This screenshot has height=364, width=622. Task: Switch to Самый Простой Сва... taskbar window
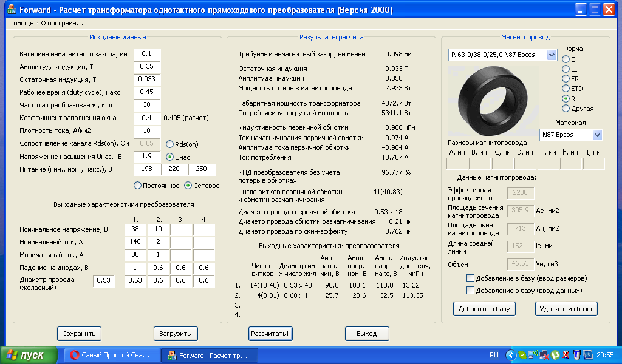(x=112, y=356)
